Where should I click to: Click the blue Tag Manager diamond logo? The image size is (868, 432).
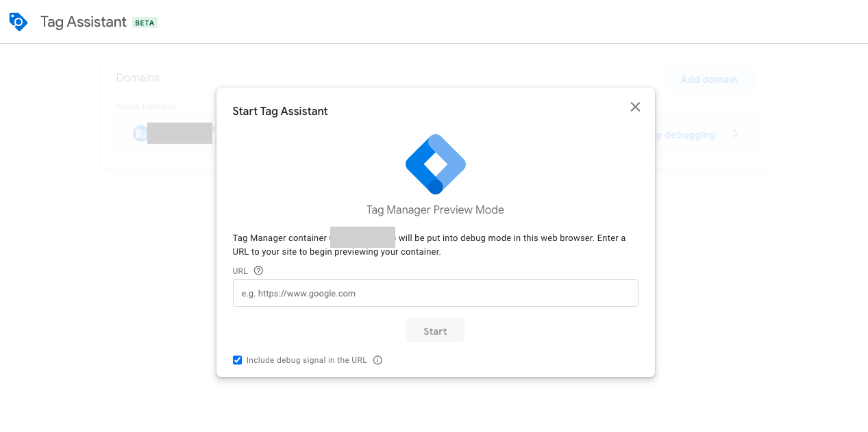436,164
